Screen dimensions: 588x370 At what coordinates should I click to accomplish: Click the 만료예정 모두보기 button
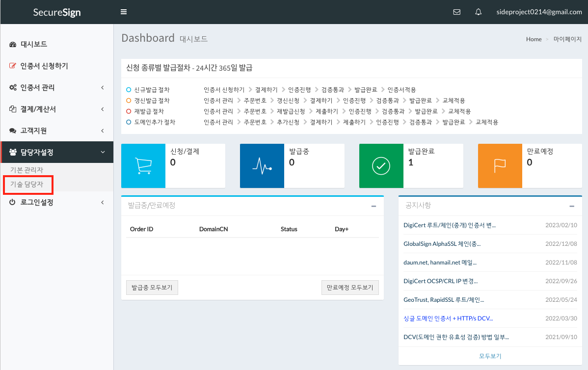point(350,288)
